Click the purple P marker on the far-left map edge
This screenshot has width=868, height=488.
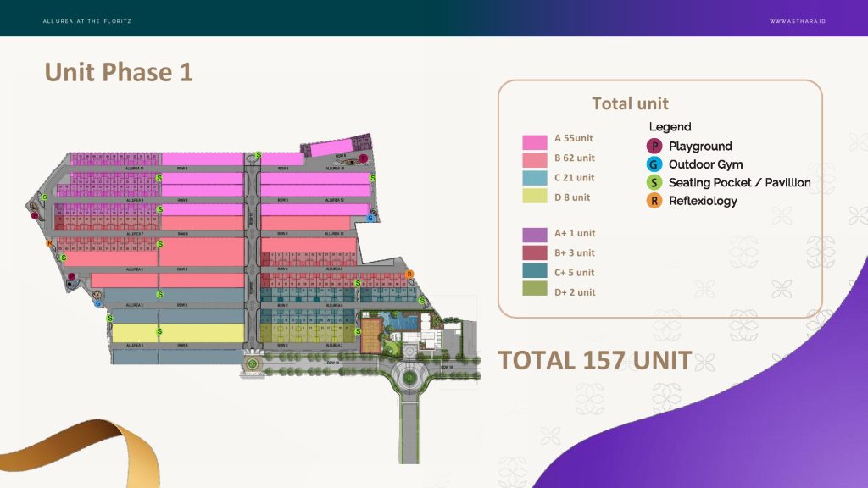click(35, 216)
